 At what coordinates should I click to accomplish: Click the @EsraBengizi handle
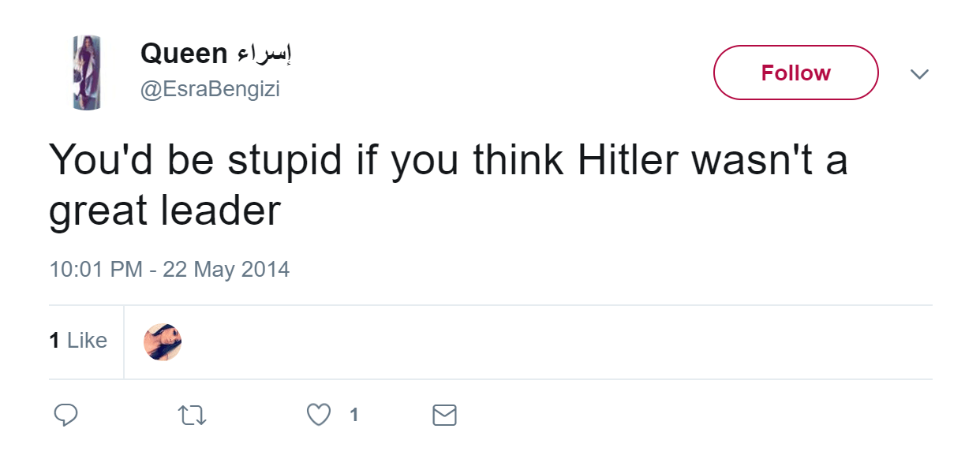click(210, 89)
